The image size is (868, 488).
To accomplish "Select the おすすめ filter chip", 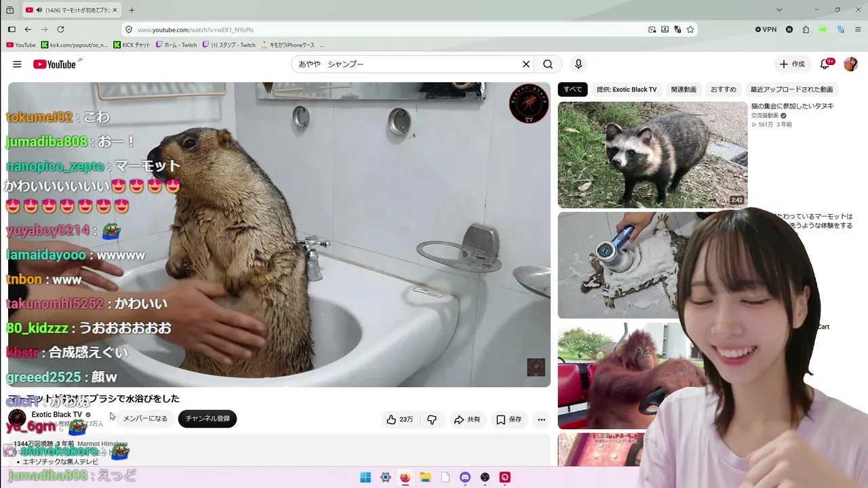I will coord(724,89).
